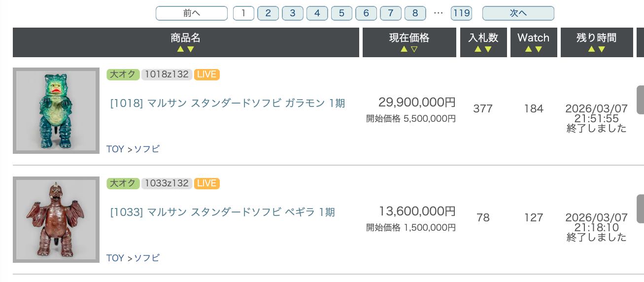Go to page 2
Screen dimensions: 644x282
point(268,13)
